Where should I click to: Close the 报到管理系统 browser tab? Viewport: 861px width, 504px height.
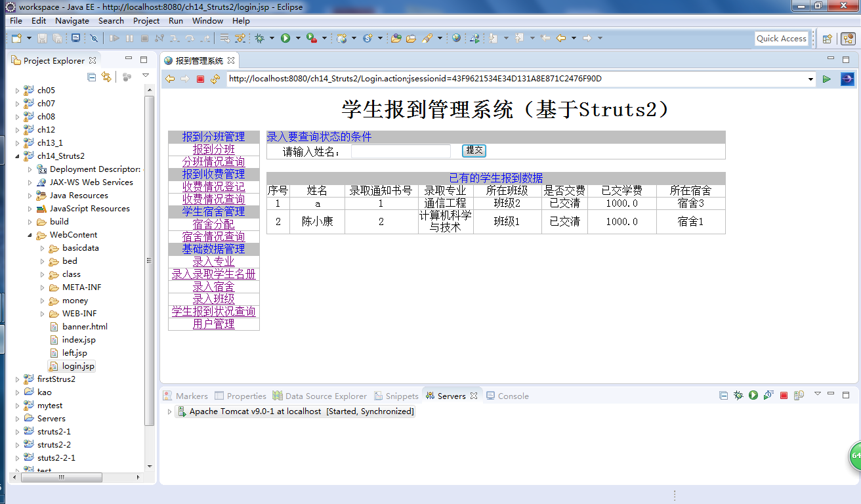pos(231,60)
